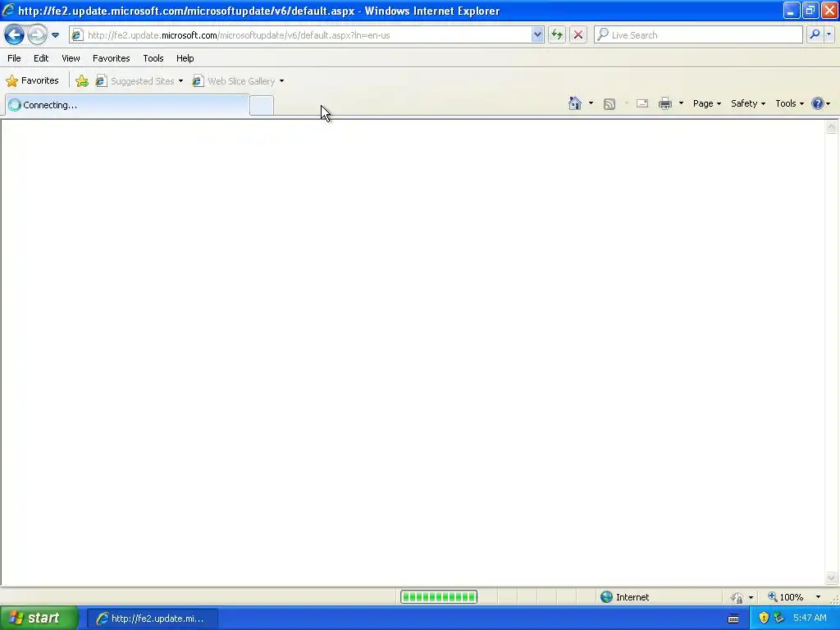Click the Safely Remove Hardware tray icon
The width and height of the screenshot is (840, 630).
point(779,618)
